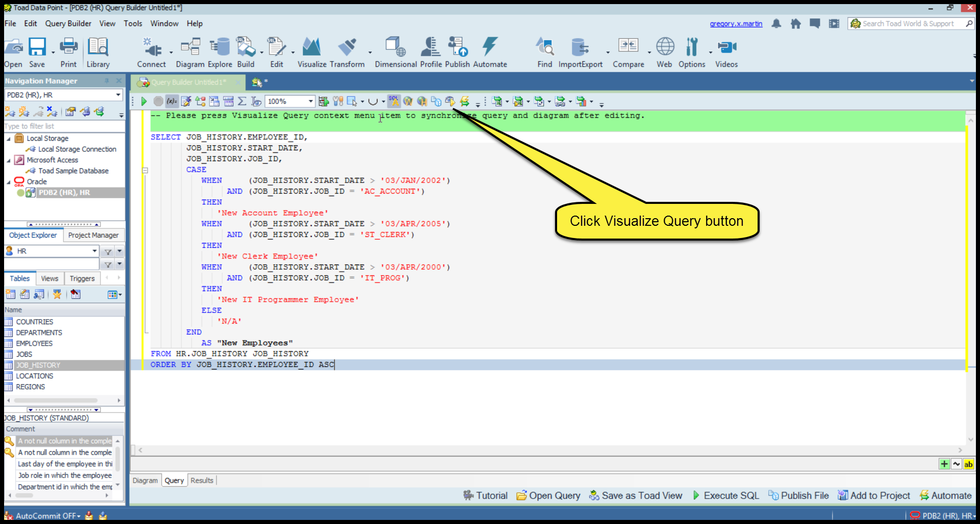
Task: Click the new connection icon in Navigation Manager
Action: click(x=10, y=112)
